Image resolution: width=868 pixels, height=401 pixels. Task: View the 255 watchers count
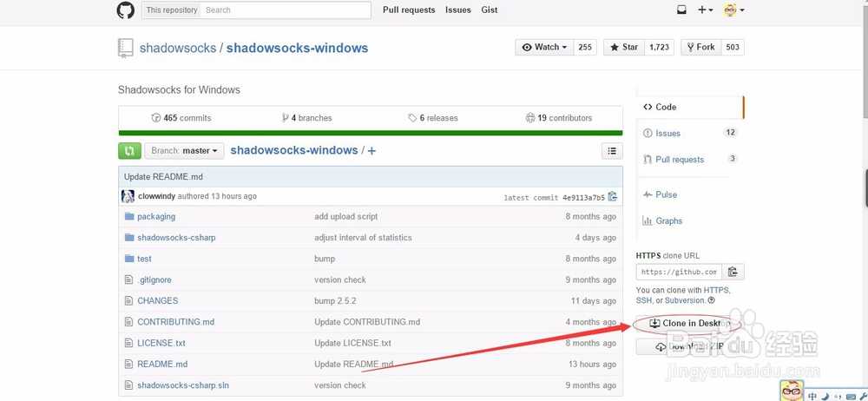pyautogui.click(x=585, y=47)
